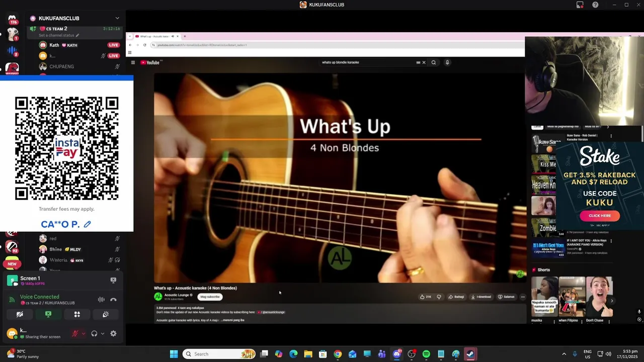Subscribe to Acoustic Lounge channel
This screenshot has height=362, width=644.
(x=210, y=297)
